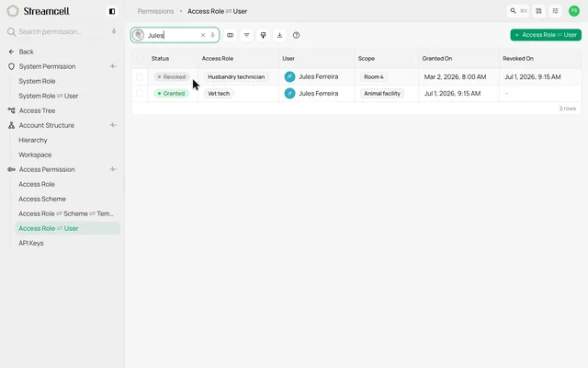The height and width of the screenshot is (368, 588).
Task: Click expand icon next to Access Permission
Action: [112, 169]
